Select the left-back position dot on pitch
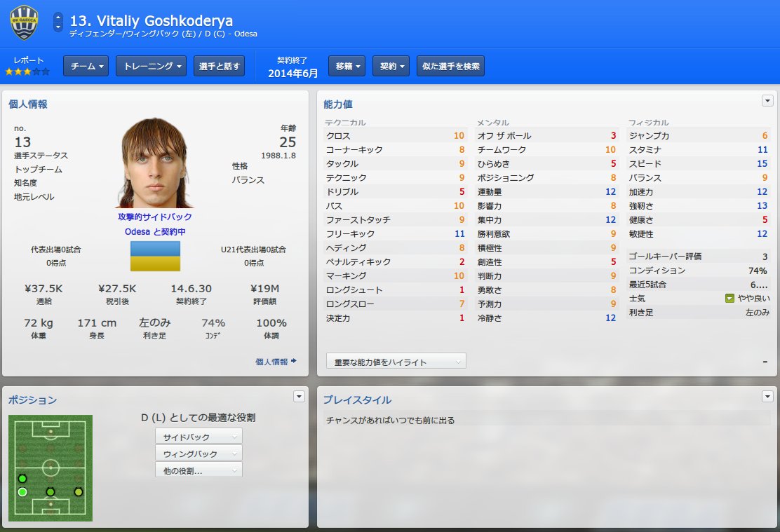 pyautogui.click(x=22, y=492)
